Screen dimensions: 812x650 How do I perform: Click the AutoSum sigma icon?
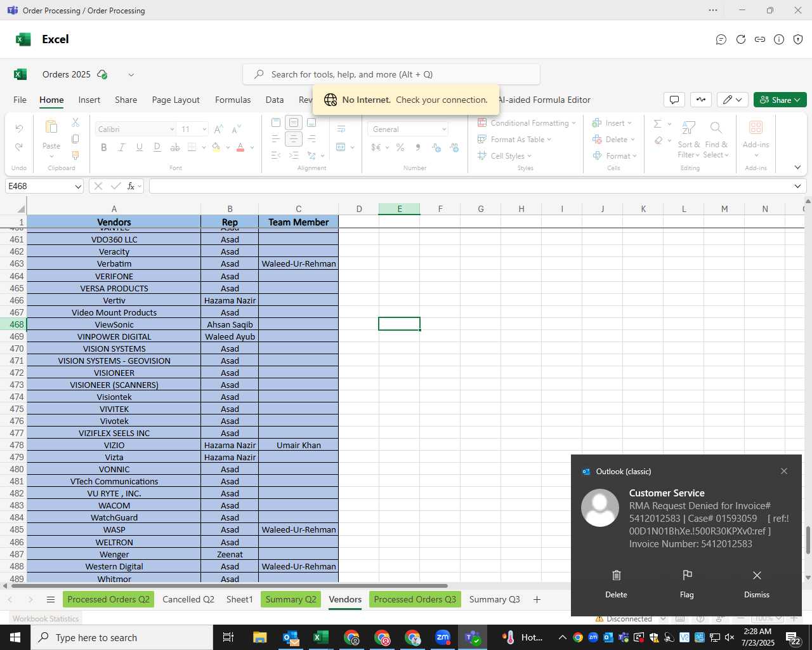[658, 124]
